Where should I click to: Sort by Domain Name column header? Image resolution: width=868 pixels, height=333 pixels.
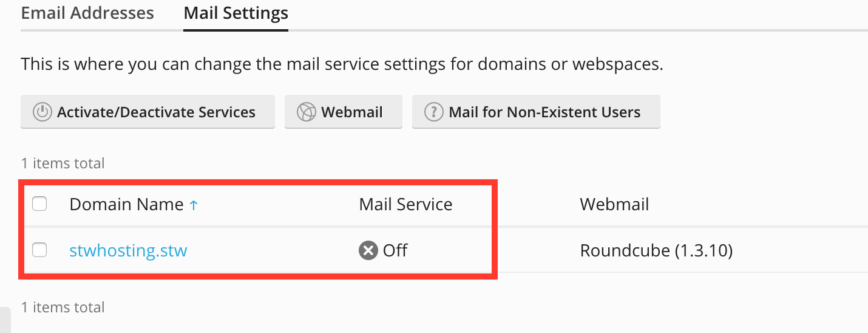[126, 204]
